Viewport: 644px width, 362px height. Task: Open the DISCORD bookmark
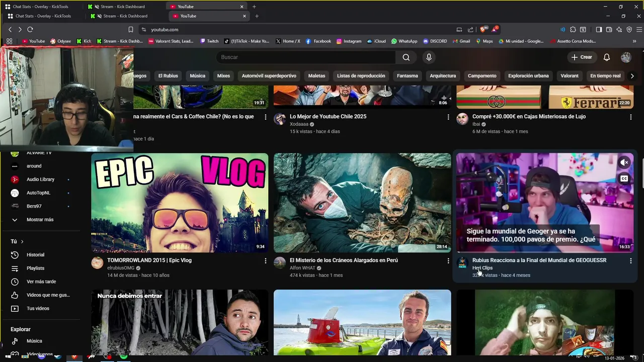(x=435, y=41)
